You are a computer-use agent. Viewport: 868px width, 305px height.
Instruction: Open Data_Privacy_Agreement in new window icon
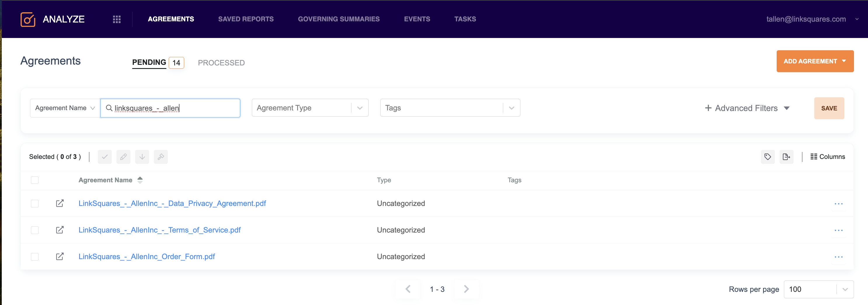tap(60, 203)
